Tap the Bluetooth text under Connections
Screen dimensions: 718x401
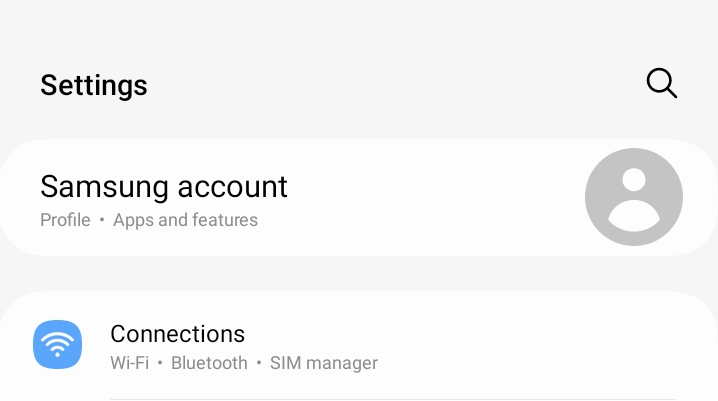[x=209, y=363]
